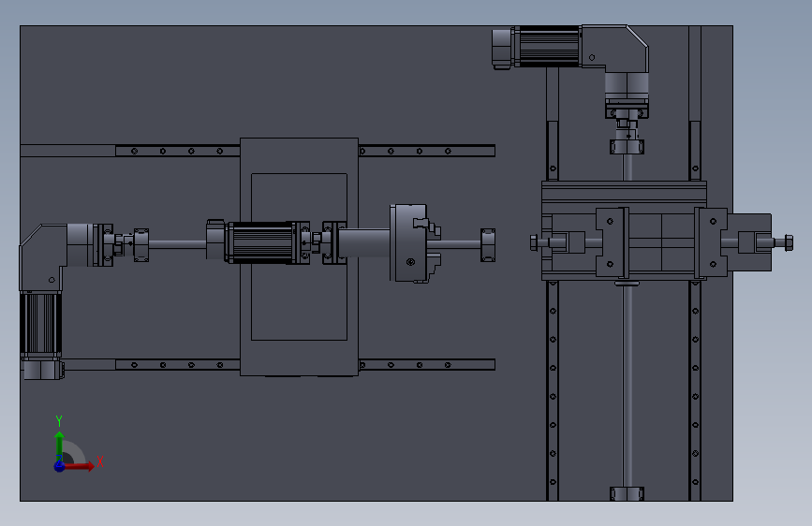Select the ribbed spindle motor on center carriage
The height and width of the screenshot is (526, 812).
[x=262, y=242]
